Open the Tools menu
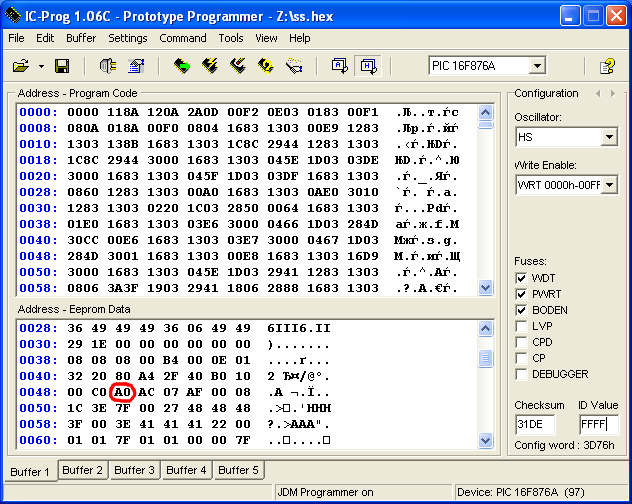The height and width of the screenshot is (504, 632). click(231, 38)
